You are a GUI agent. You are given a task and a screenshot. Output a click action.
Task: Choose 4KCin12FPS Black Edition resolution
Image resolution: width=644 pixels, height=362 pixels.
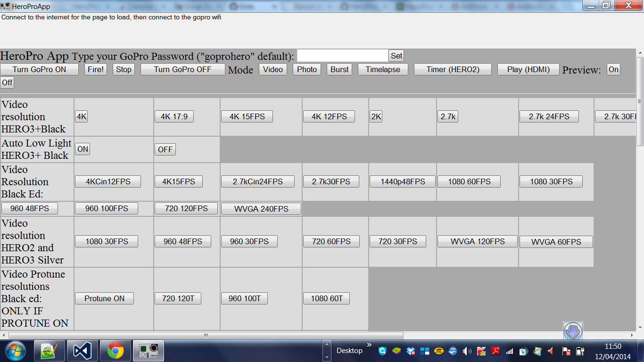[x=108, y=181]
